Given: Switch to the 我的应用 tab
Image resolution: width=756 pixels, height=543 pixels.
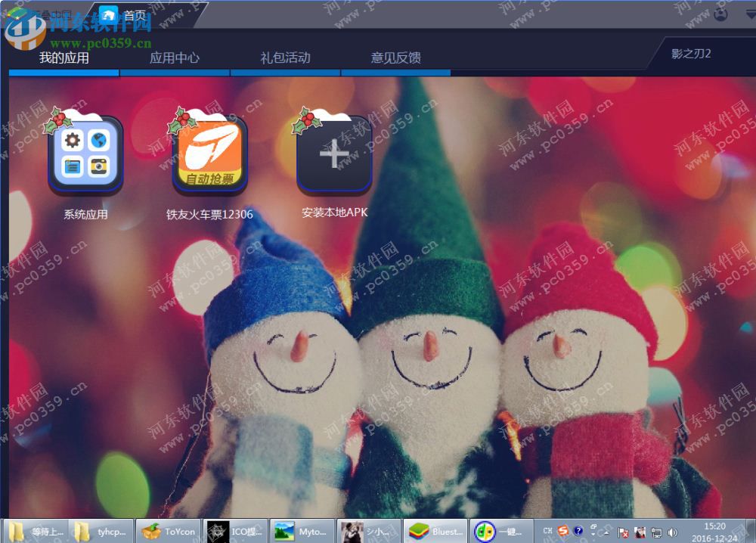Looking at the screenshot, I should (x=64, y=58).
